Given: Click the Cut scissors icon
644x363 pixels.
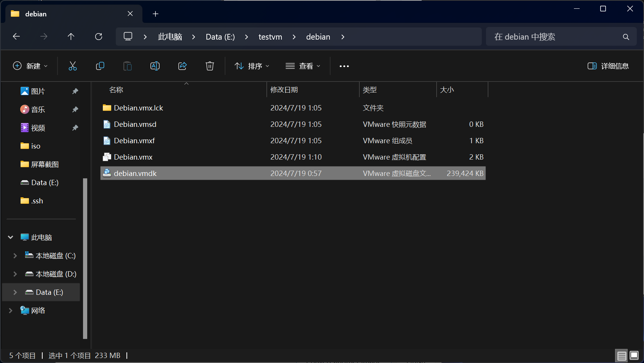Looking at the screenshot, I should pyautogui.click(x=72, y=66).
